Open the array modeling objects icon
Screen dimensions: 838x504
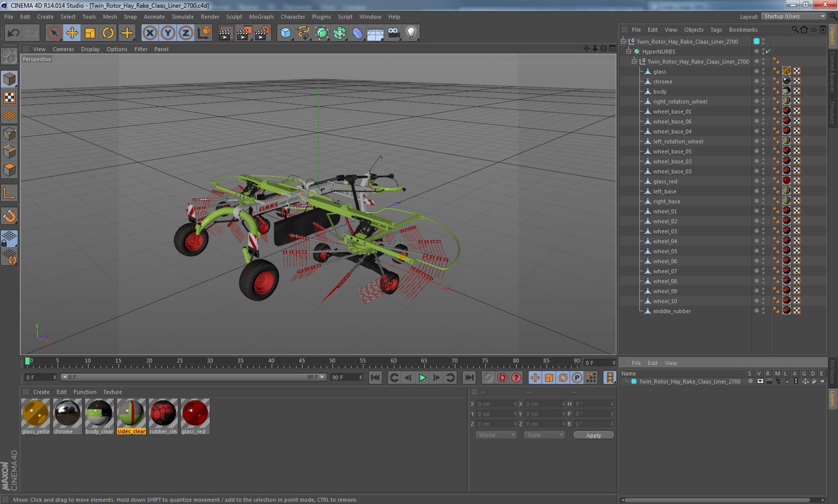pos(340,33)
